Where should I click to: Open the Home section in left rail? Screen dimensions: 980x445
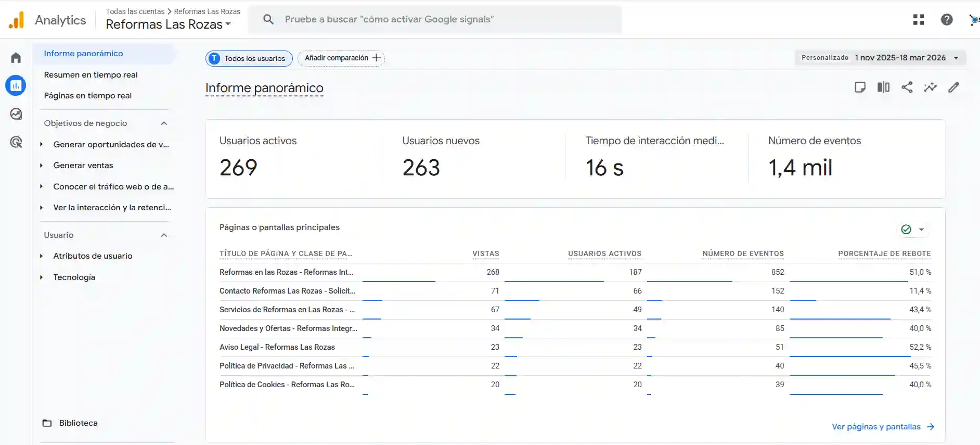[x=16, y=57]
